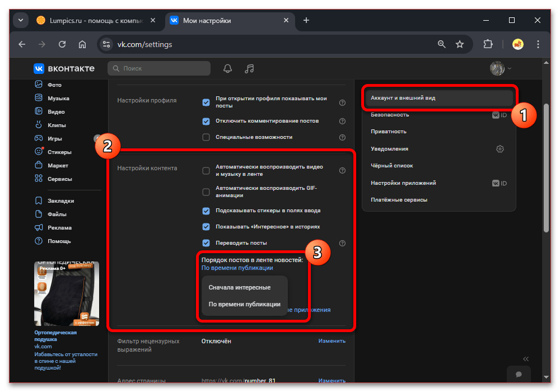Toggle showing my posts when opening profile
The height and width of the screenshot is (392, 560).
206,102
